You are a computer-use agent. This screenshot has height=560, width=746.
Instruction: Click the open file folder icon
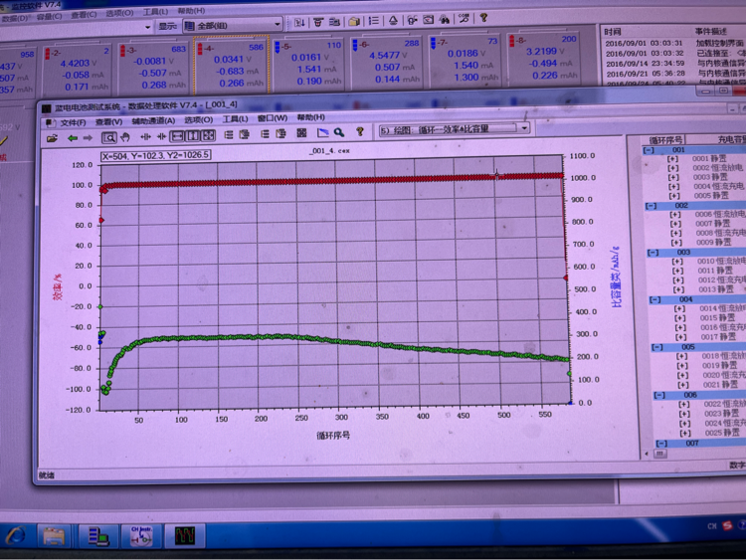click(x=51, y=138)
